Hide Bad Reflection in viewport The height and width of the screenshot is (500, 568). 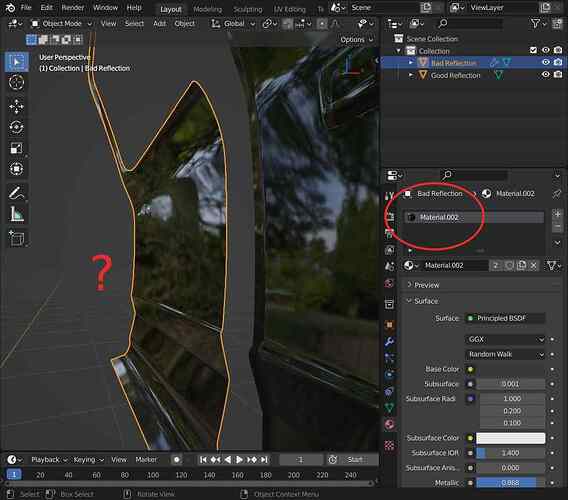click(x=546, y=62)
